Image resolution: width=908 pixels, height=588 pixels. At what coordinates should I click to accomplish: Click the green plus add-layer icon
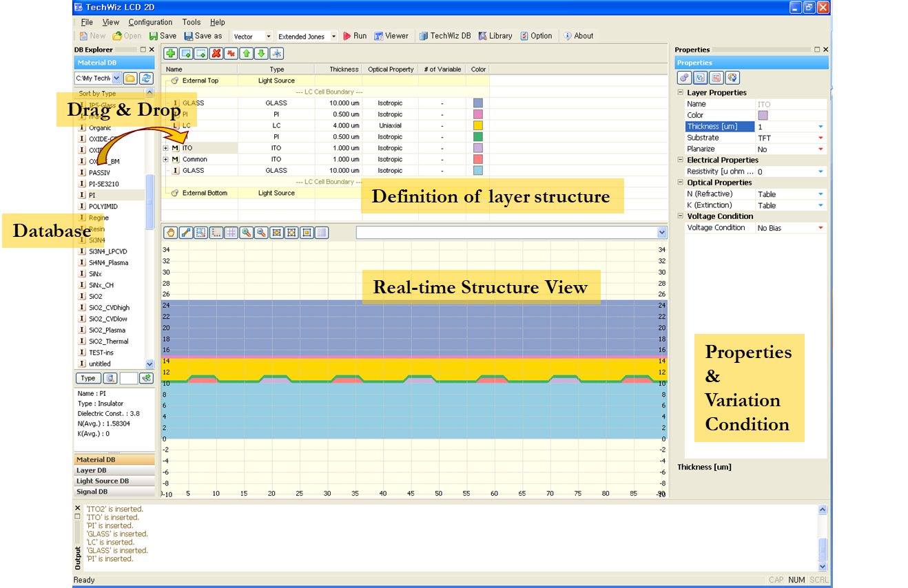coord(170,54)
